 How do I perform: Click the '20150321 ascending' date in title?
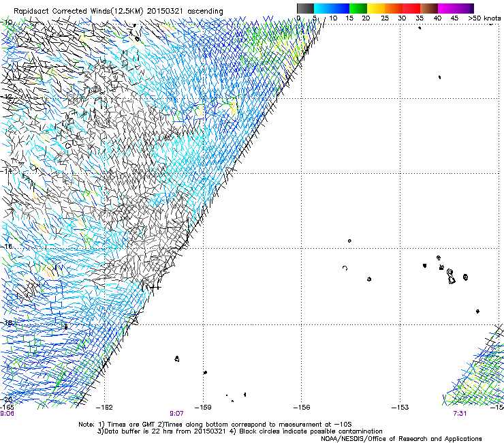tap(185, 12)
